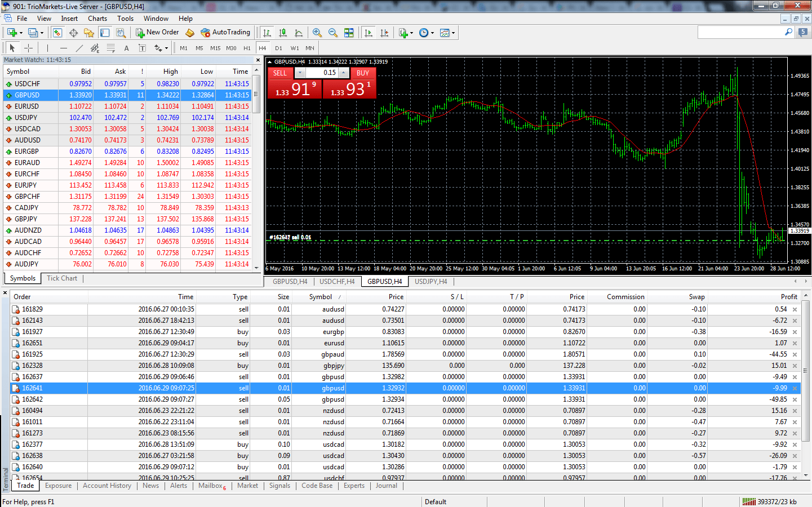The width and height of the screenshot is (812, 507).
Task: Click the Zoom Out magnifier icon
Action: pyautogui.click(x=333, y=33)
